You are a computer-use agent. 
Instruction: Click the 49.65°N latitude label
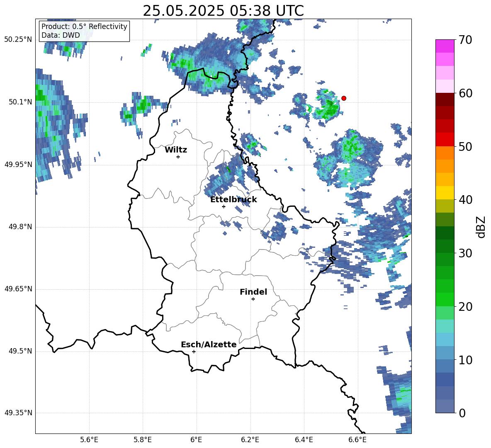(18, 288)
